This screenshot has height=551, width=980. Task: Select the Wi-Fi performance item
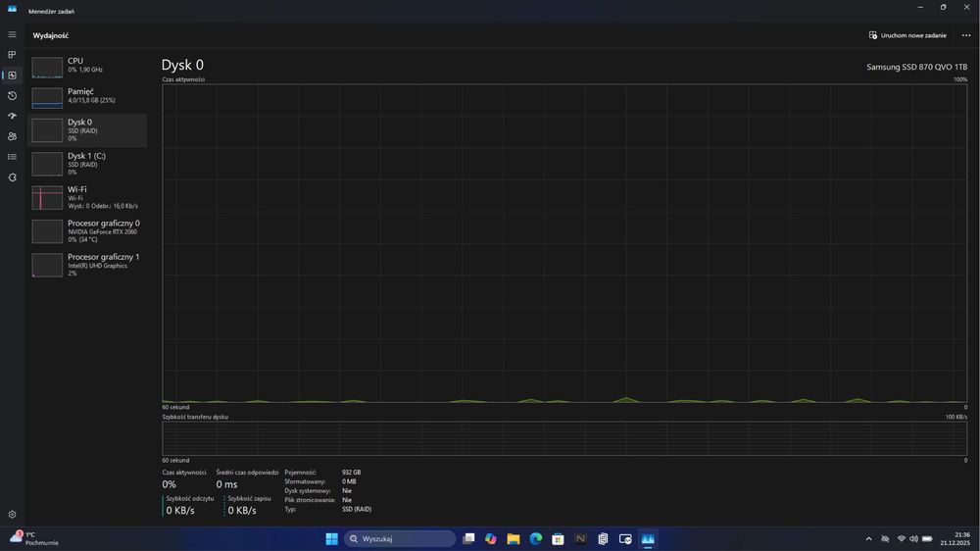coord(87,198)
